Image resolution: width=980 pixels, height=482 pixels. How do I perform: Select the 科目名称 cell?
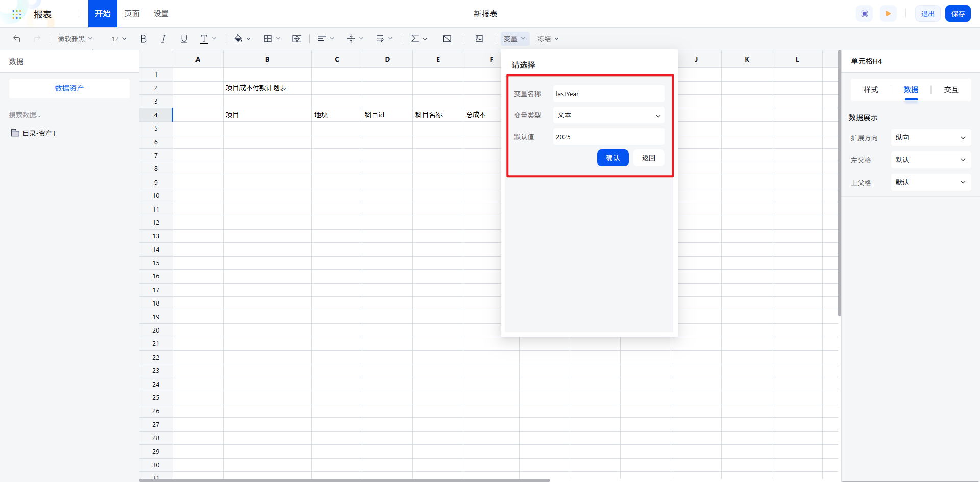(x=438, y=115)
